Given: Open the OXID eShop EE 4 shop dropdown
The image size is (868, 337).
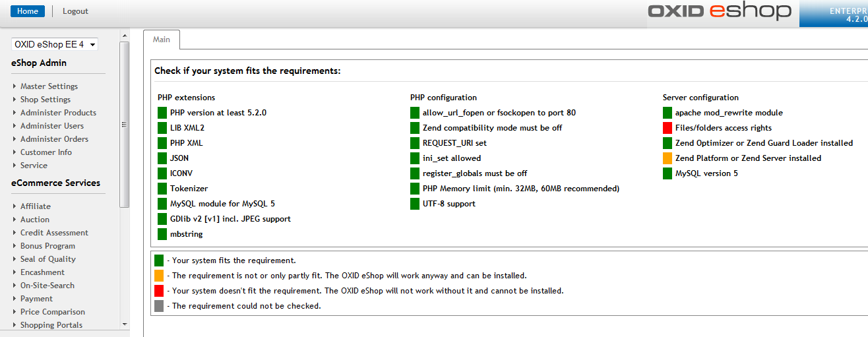Looking at the screenshot, I should (55, 44).
